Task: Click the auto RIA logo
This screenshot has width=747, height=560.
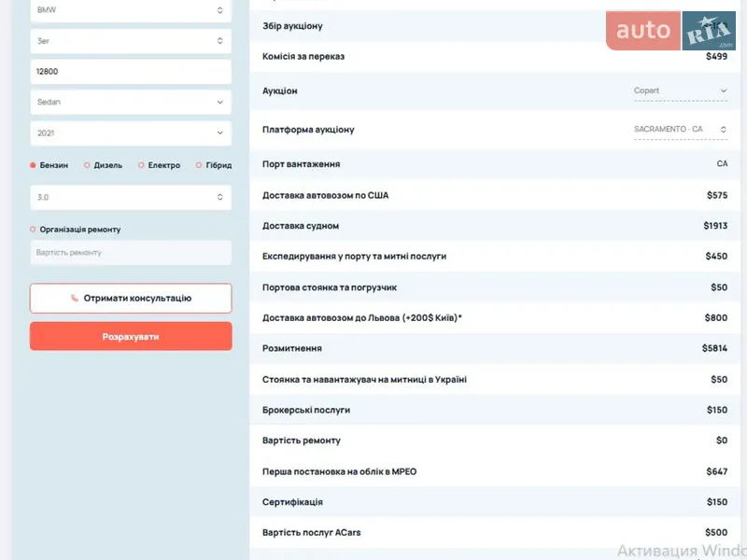Action: click(670, 31)
